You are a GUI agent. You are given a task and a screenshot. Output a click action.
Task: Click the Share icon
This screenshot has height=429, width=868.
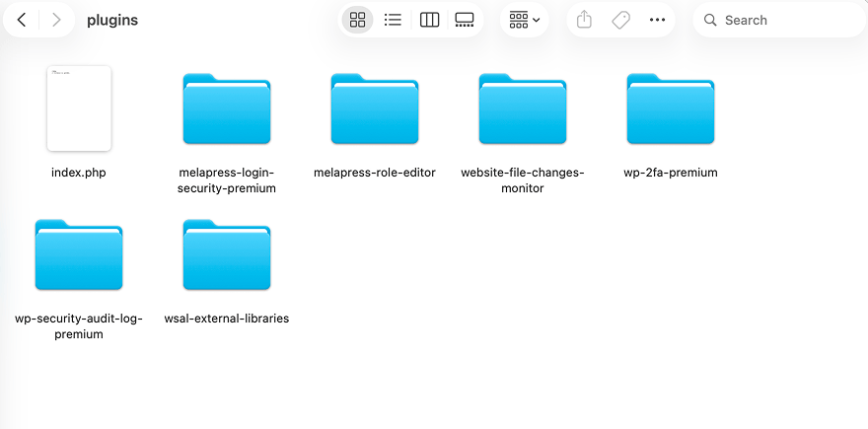pyautogui.click(x=584, y=21)
